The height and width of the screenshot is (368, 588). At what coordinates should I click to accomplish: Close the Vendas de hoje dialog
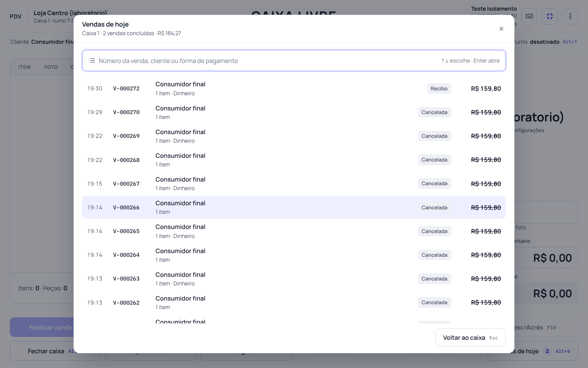click(x=501, y=29)
